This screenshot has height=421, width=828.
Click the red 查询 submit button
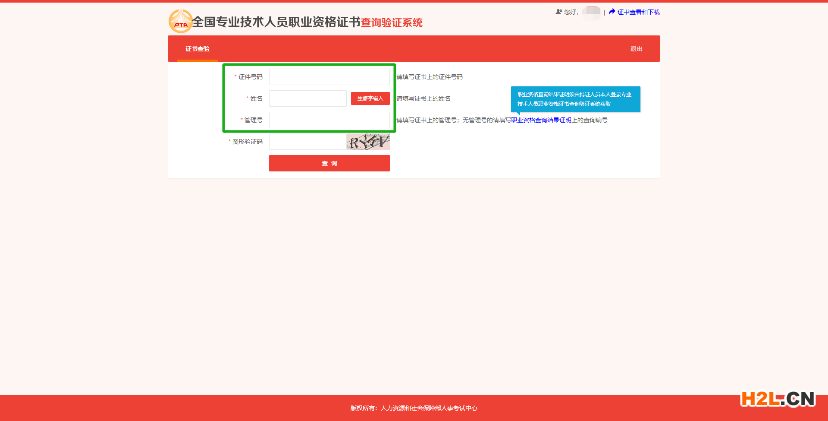tap(330, 163)
